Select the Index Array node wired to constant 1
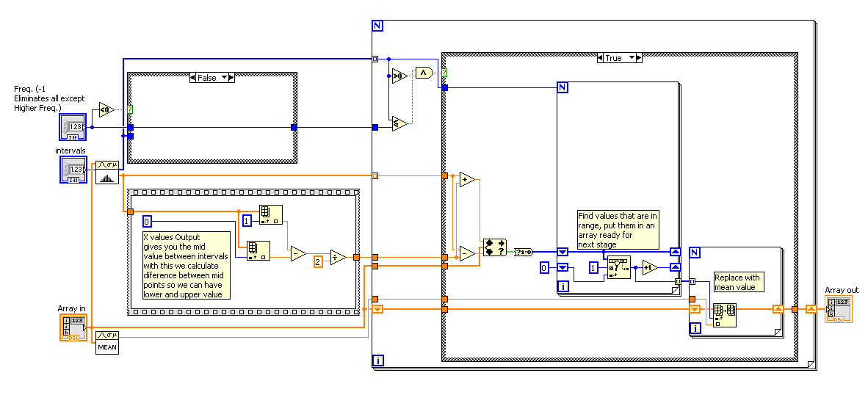 tap(271, 215)
